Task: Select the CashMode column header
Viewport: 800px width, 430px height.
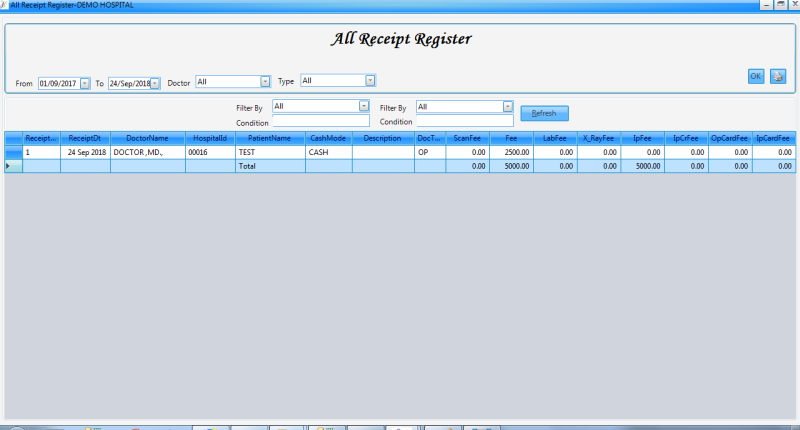Action: [x=328, y=138]
